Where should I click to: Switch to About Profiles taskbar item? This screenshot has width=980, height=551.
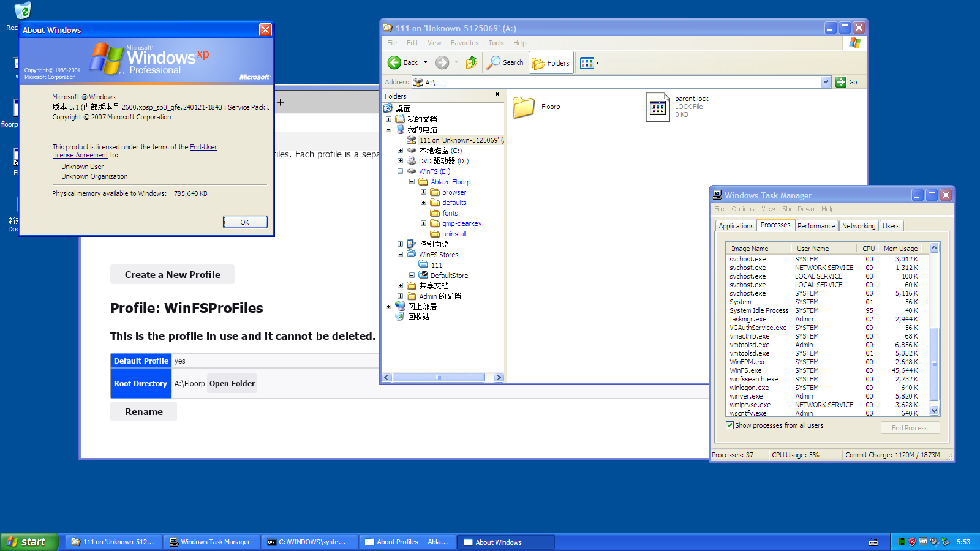coord(407,542)
